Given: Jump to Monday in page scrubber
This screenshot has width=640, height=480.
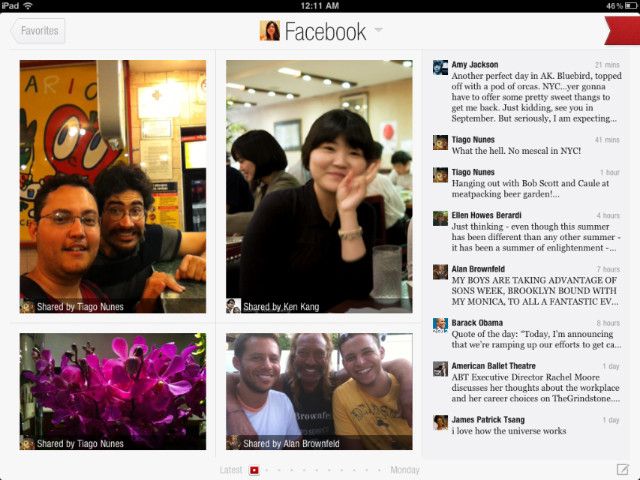Looking at the screenshot, I should [x=404, y=470].
